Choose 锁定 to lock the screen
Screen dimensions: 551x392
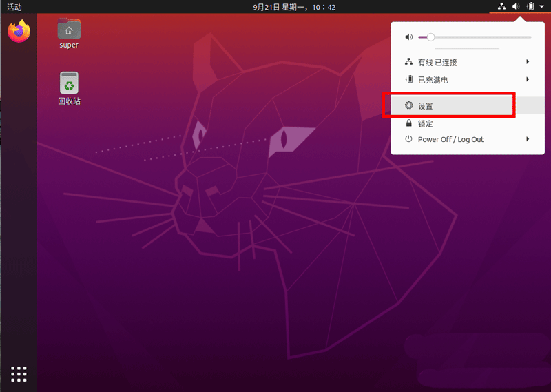pos(426,123)
